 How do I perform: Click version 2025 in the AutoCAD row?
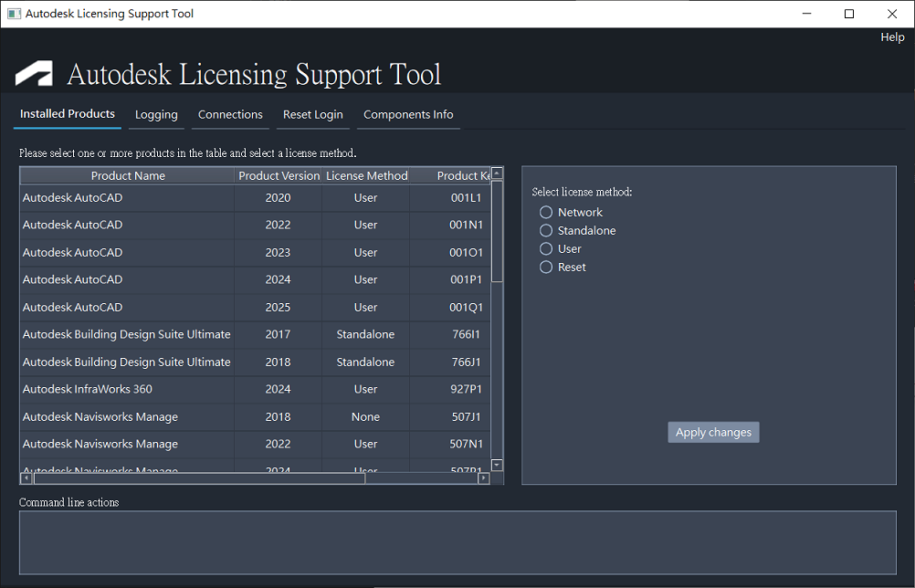click(x=278, y=308)
